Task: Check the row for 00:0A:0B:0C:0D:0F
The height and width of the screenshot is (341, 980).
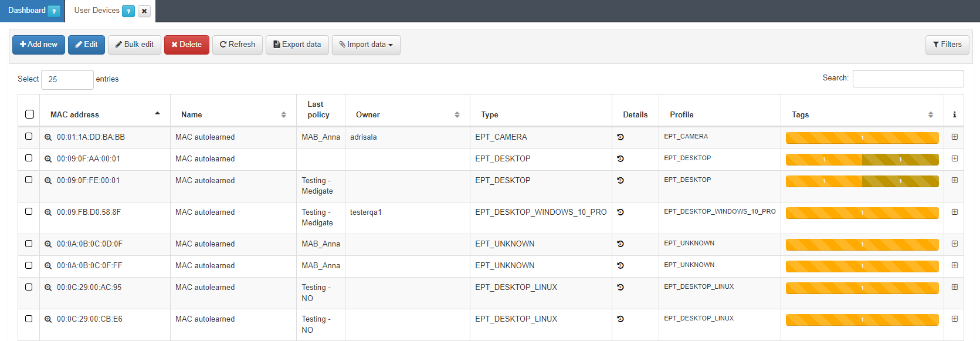Action: [29, 243]
